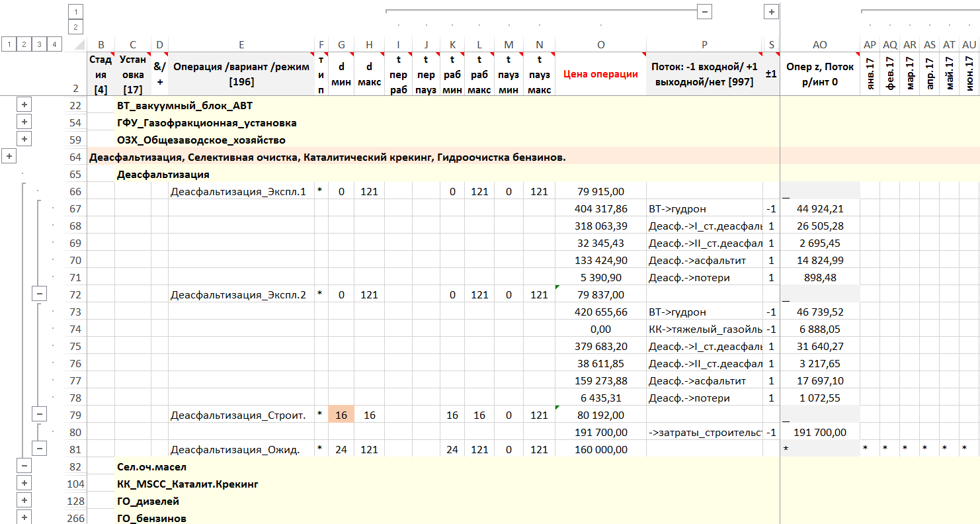
Task: Collapse the Сел.оч.масел group at row 82
Action: (x=24, y=466)
